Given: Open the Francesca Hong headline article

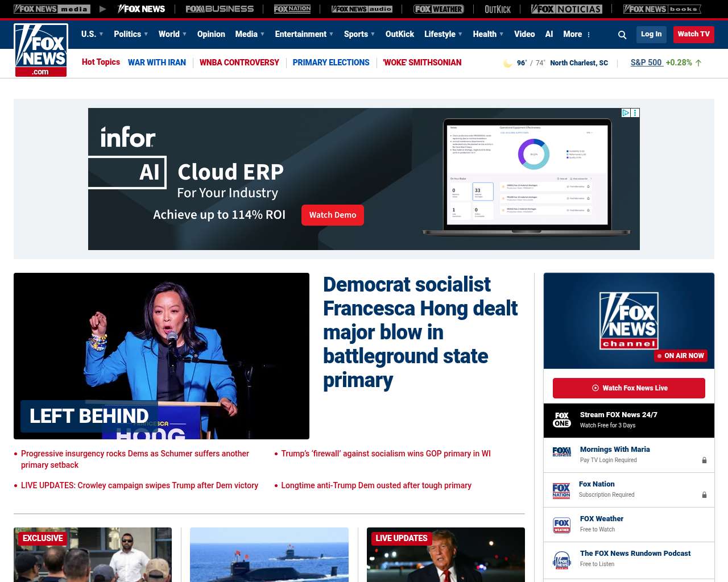Looking at the screenshot, I should pyautogui.click(x=420, y=332).
